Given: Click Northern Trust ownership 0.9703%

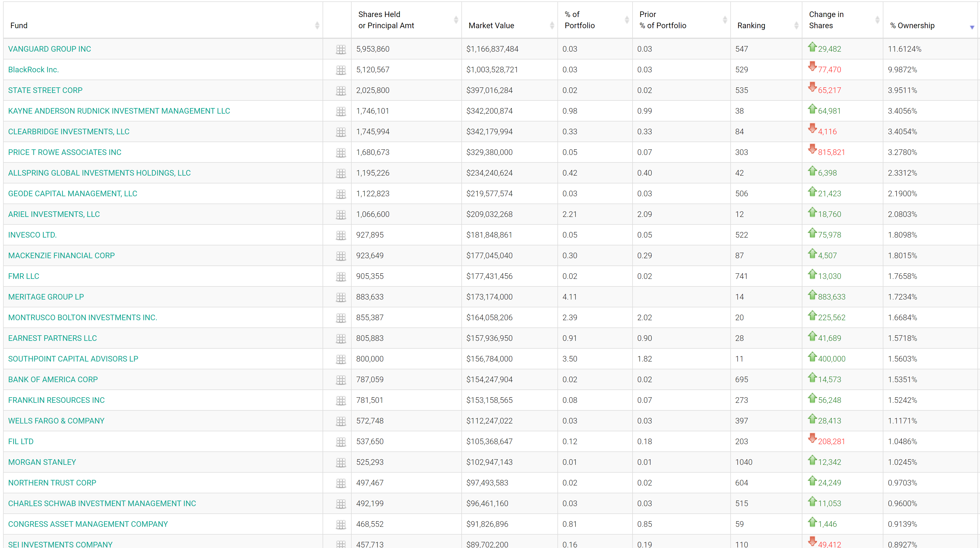Looking at the screenshot, I should tap(902, 483).
